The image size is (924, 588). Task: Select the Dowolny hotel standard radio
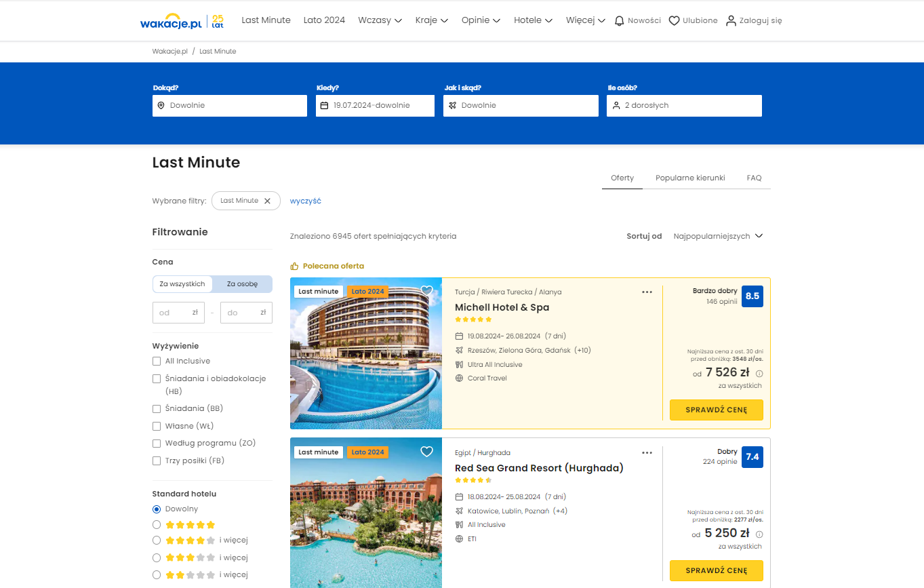[157, 509]
